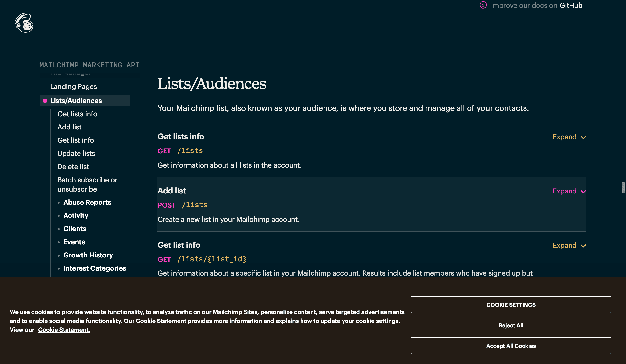The width and height of the screenshot is (626, 364).
Task: Open Cookie Settings panel
Action: tap(511, 304)
